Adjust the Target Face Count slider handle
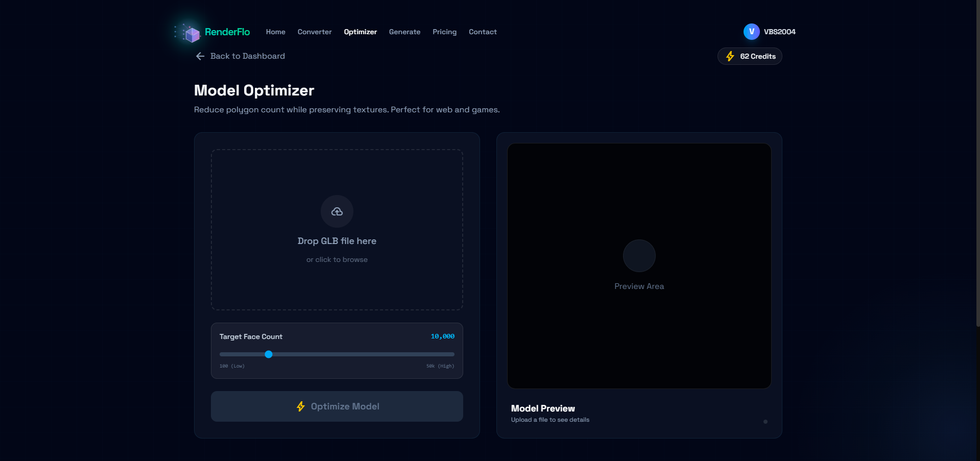This screenshot has width=980, height=461. [x=269, y=354]
